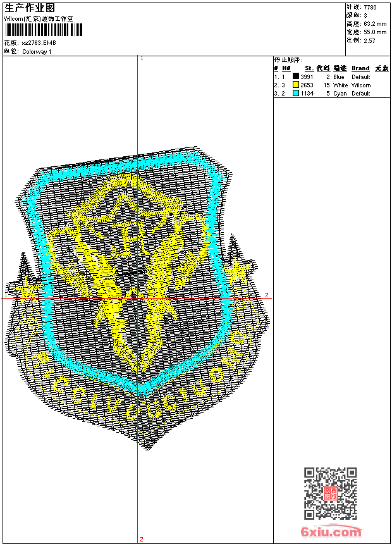Select the stitch count value 7780
392x544 pixels.
click(x=370, y=8)
